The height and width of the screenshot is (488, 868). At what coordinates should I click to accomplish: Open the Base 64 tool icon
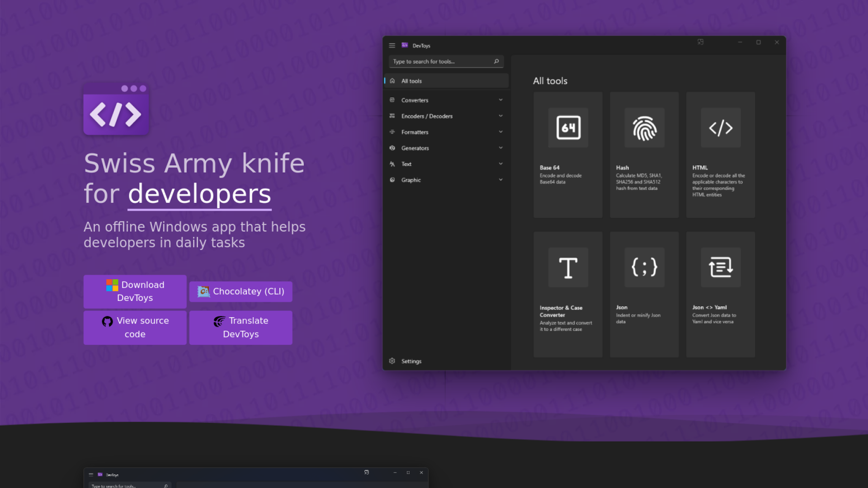(568, 127)
